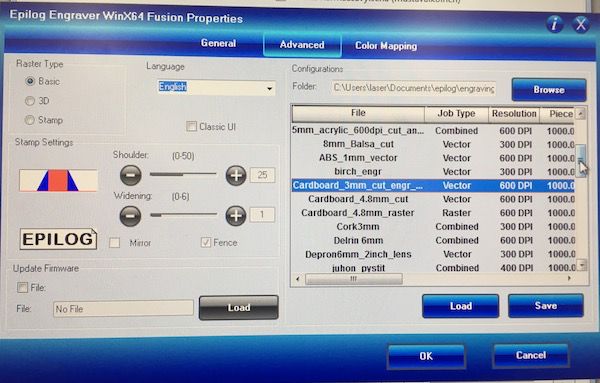Click the Widening value field showing 1

262,215
